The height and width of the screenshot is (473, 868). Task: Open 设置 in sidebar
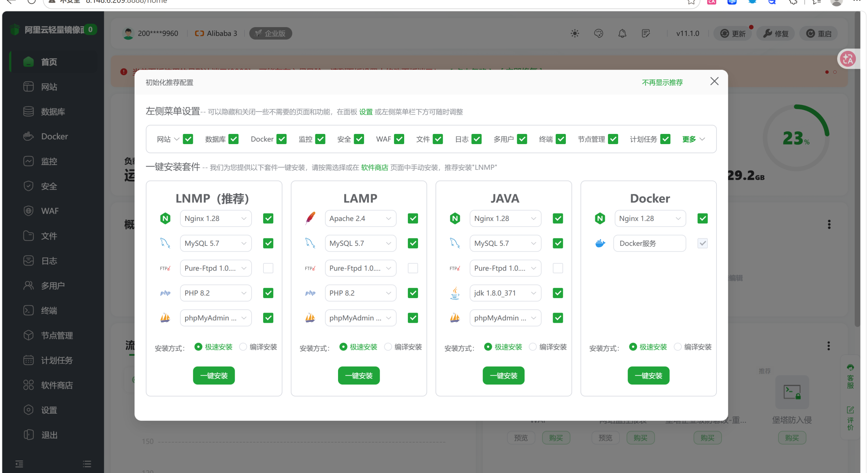54,410
